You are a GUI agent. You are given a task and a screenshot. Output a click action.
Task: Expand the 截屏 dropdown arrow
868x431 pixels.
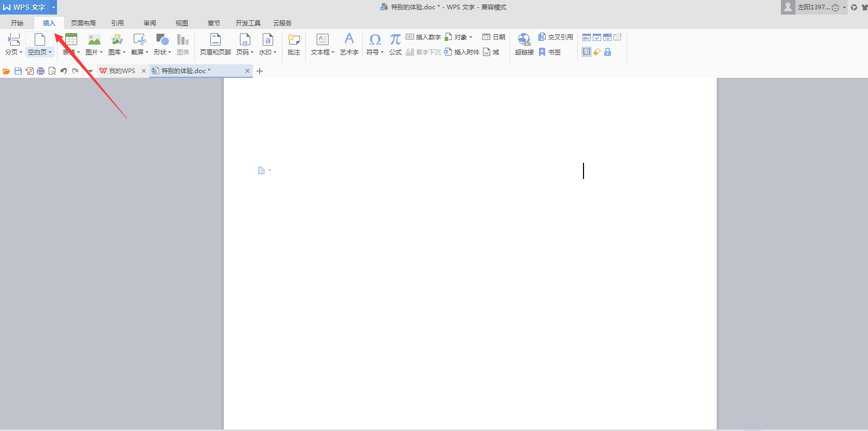click(x=147, y=52)
